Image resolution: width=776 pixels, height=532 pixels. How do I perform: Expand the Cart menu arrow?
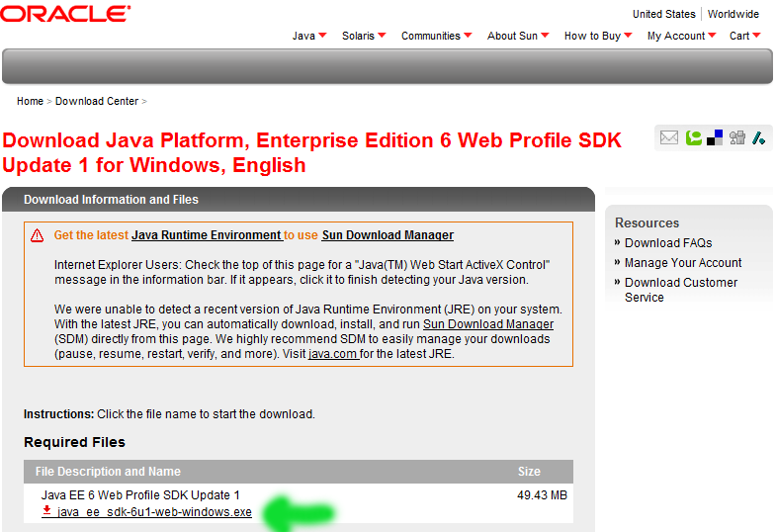pos(756,36)
